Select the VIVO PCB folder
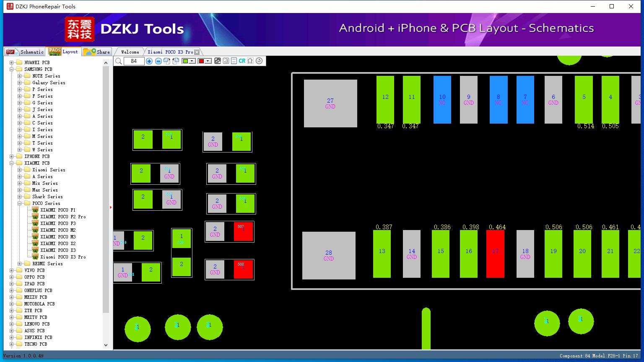This screenshot has height=362, width=644. point(34,270)
